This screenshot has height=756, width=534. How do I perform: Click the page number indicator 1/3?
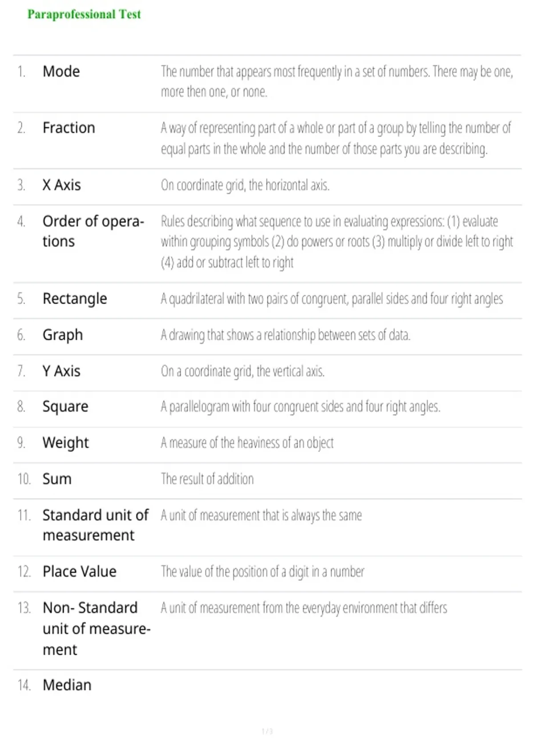coord(267,732)
